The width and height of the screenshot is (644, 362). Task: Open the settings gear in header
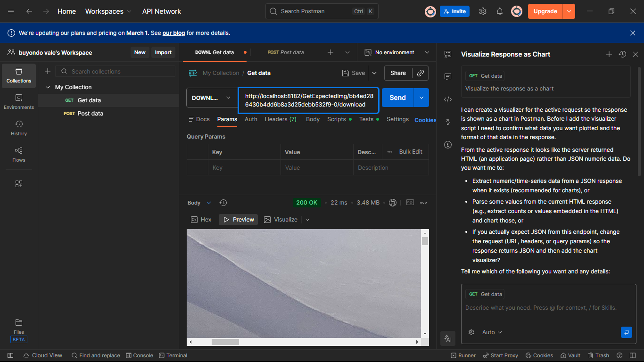(483, 11)
